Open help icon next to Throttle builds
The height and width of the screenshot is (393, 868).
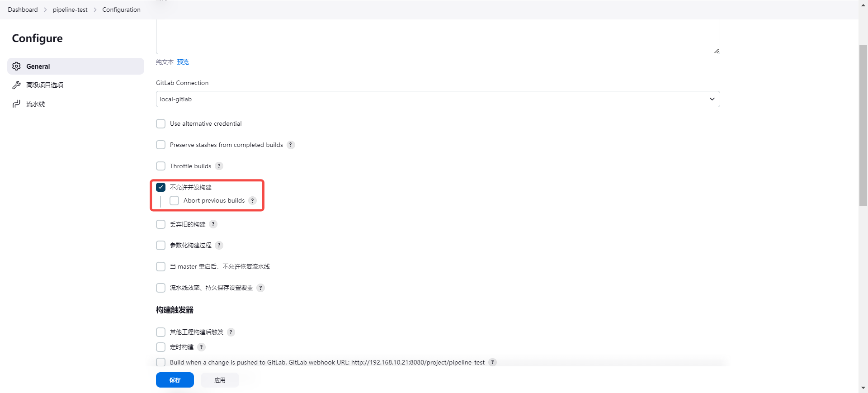point(219,166)
